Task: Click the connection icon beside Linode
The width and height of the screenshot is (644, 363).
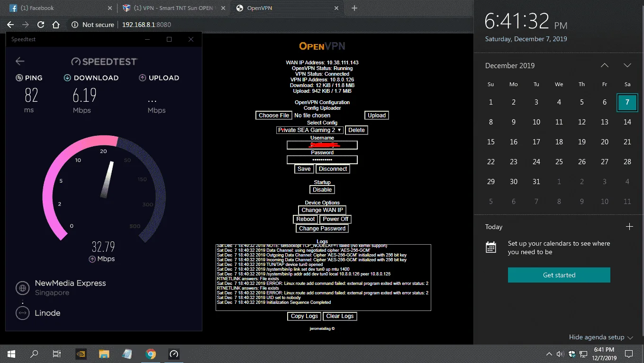Action: click(22, 313)
